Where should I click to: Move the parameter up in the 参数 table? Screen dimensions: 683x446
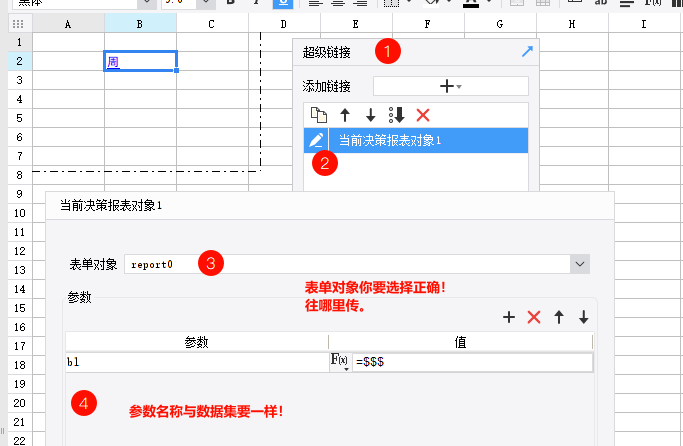(559, 317)
